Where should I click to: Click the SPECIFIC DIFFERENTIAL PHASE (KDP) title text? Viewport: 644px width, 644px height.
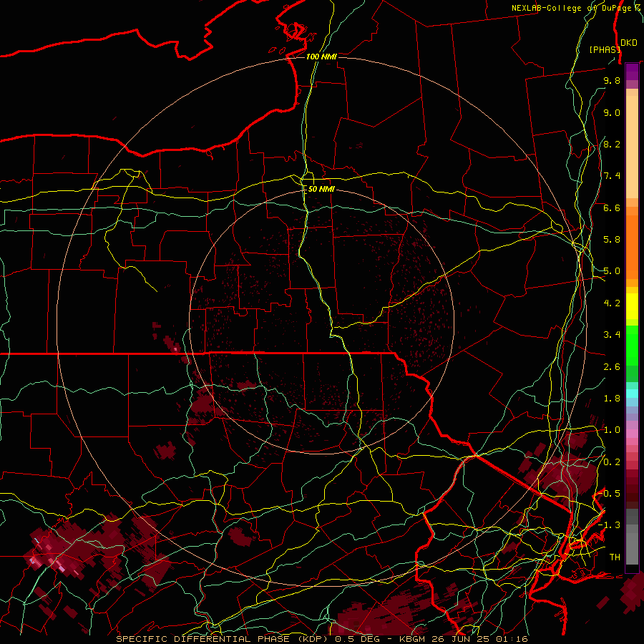pyautogui.click(x=223, y=639)
